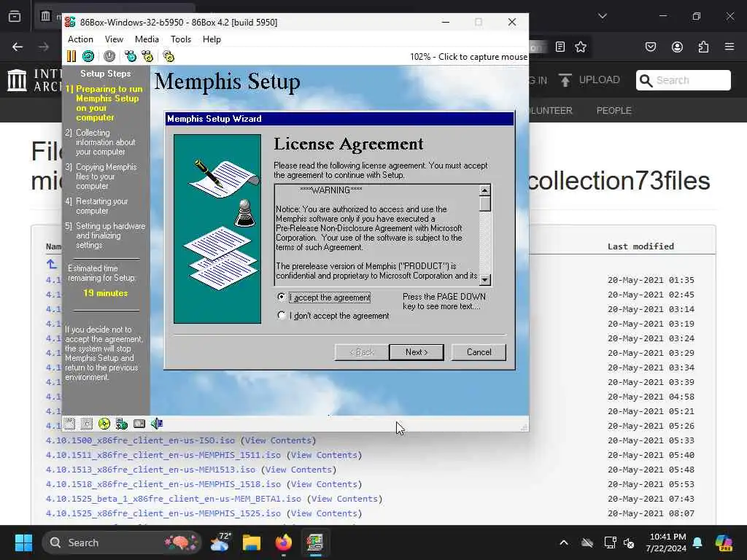Go back using browser back arrow

[x=18, y=47]
